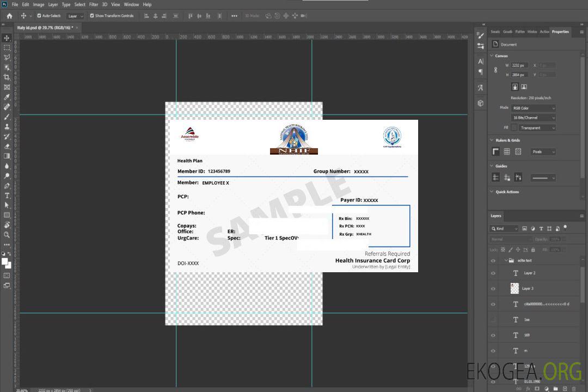Disable Show Transform Controls checkbox
Screen dimensions: 588x392
point(92,16)
